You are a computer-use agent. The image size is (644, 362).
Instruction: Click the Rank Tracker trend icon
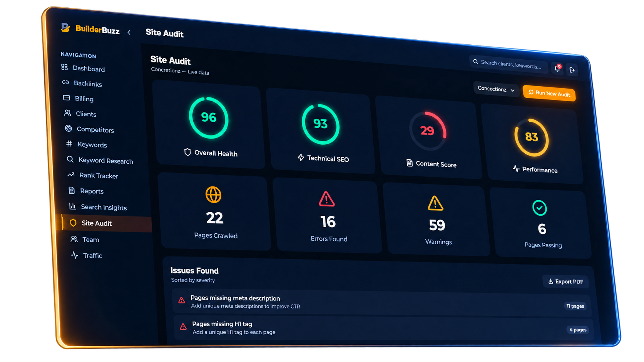(x=71, y=174)
